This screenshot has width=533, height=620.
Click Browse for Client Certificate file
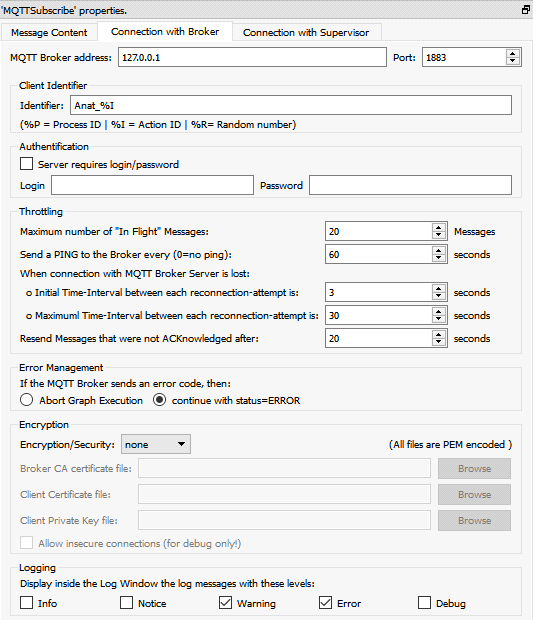tap(474, 494)
